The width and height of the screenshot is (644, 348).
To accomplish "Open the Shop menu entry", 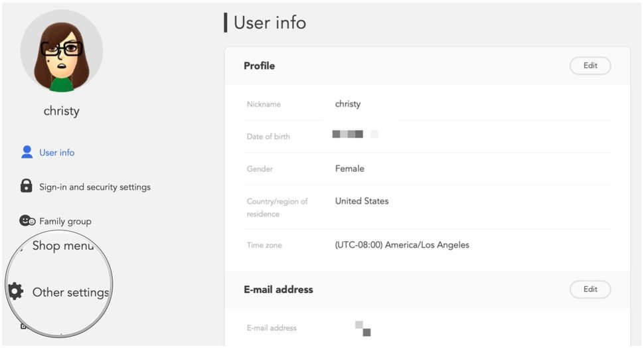I will 63,246.
